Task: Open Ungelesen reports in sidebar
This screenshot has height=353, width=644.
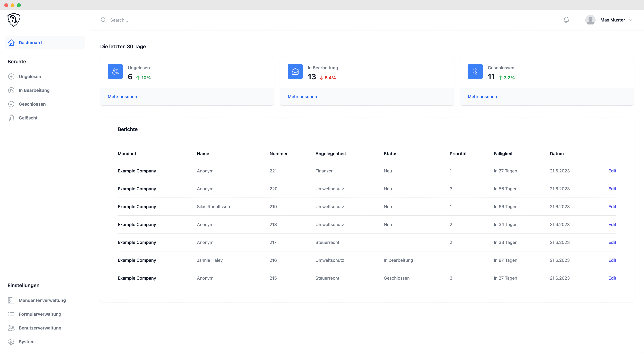Action: pyautogui.click(x=45, y=77)
